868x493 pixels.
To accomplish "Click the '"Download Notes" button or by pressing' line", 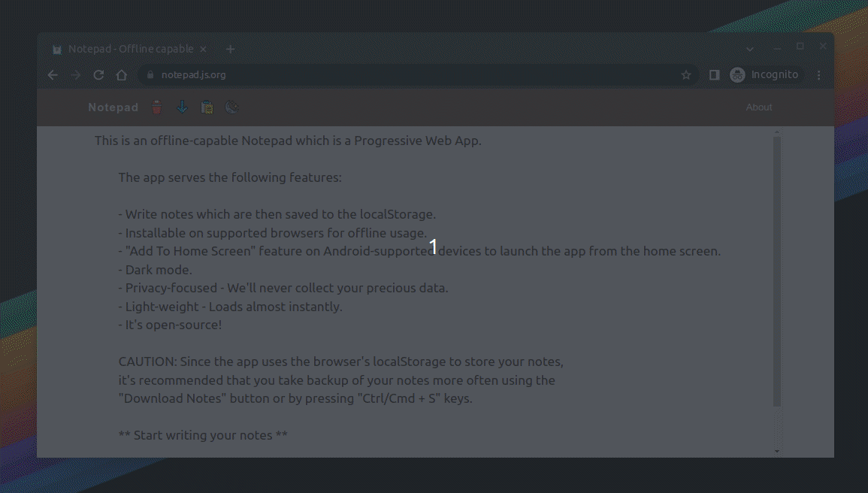I will pos(295,398).
